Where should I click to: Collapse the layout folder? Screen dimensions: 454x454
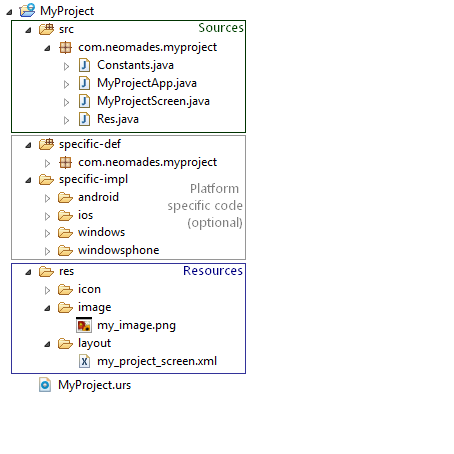click(48, 344)
